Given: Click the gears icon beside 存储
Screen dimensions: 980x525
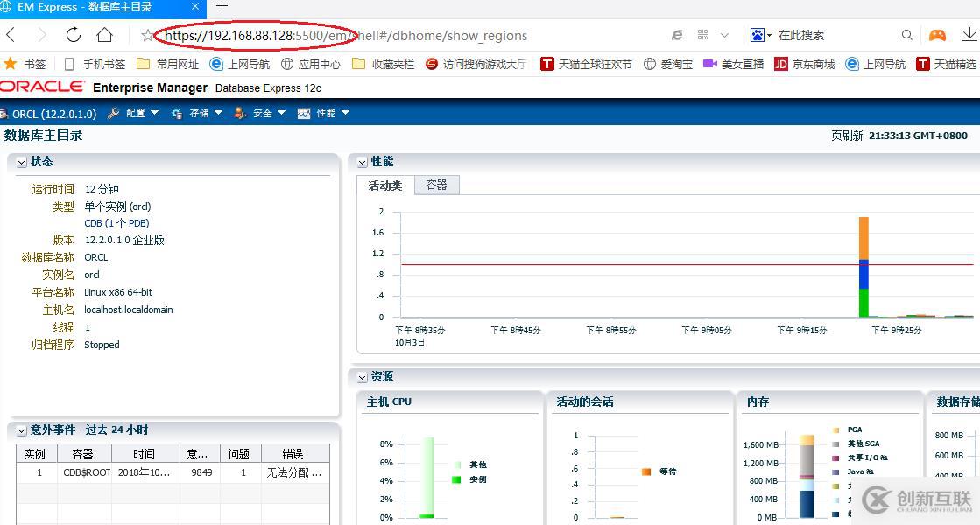Looking at the screenshot, I should pyautogui.click(x=177, y=114).
